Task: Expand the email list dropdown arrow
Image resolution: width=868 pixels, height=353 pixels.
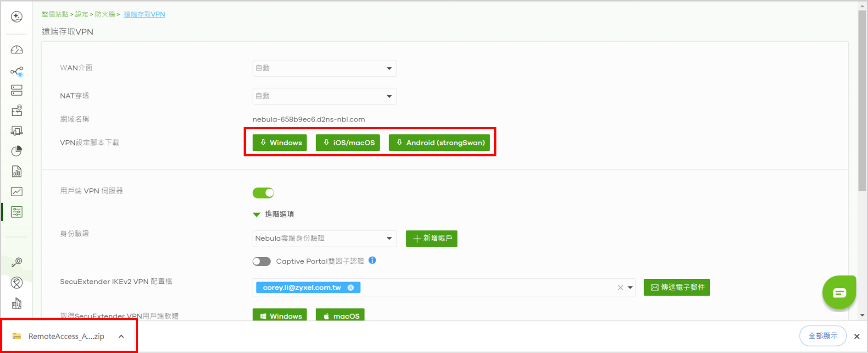Action: (x=630, y=287)
